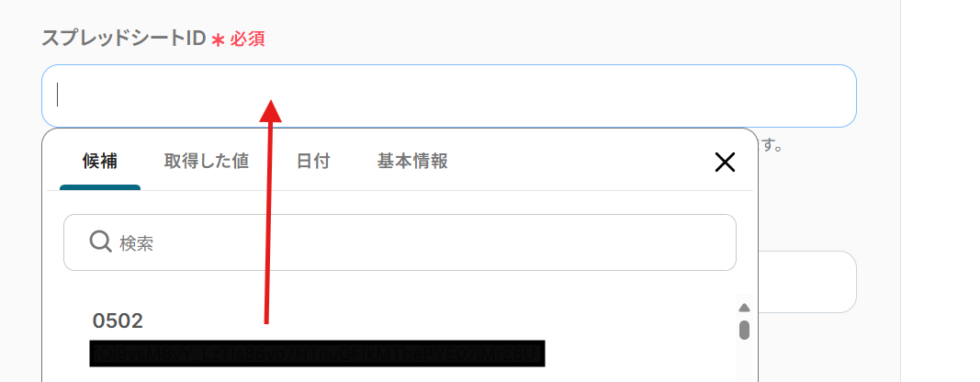Click the scrollbar track below the thumb
Image resolution: width=980 pixels, height=382 pixels.
point(744,361)
